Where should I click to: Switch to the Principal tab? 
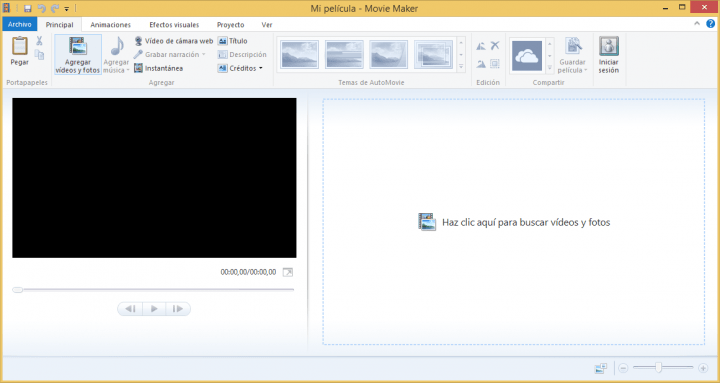coord(60,25)
